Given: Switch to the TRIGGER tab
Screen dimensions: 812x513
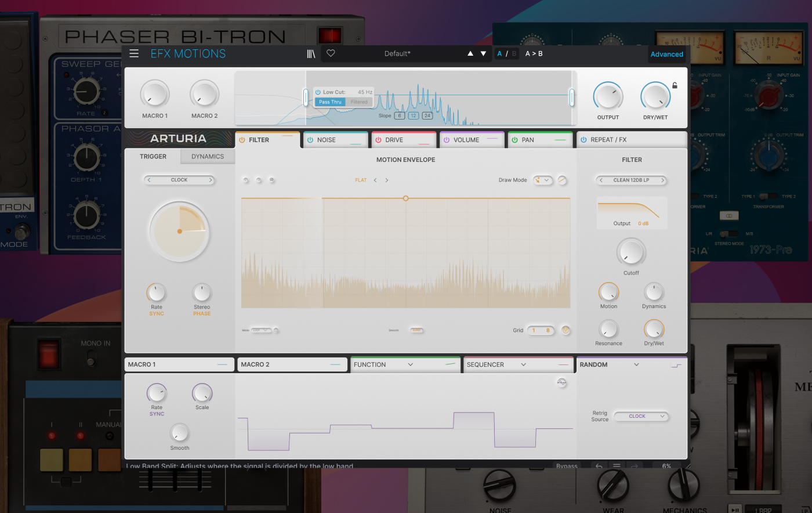Looking at the screenshot, I should (153, 157).
